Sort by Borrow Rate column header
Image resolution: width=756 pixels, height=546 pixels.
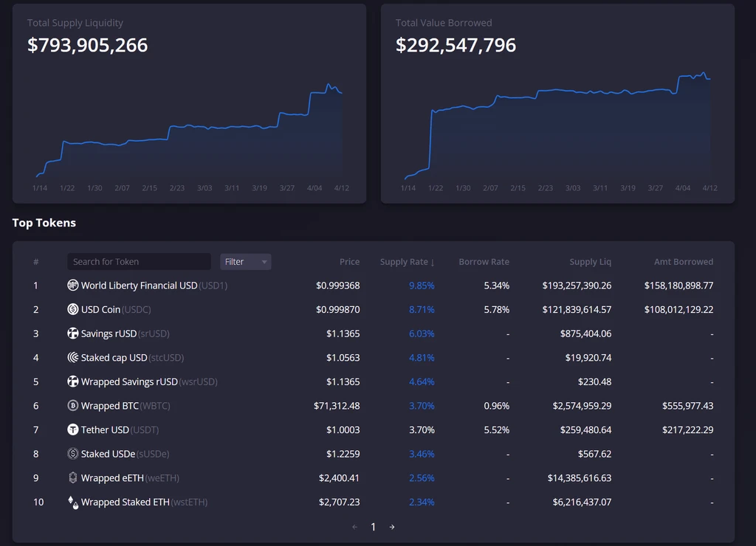tap(484, 262)
